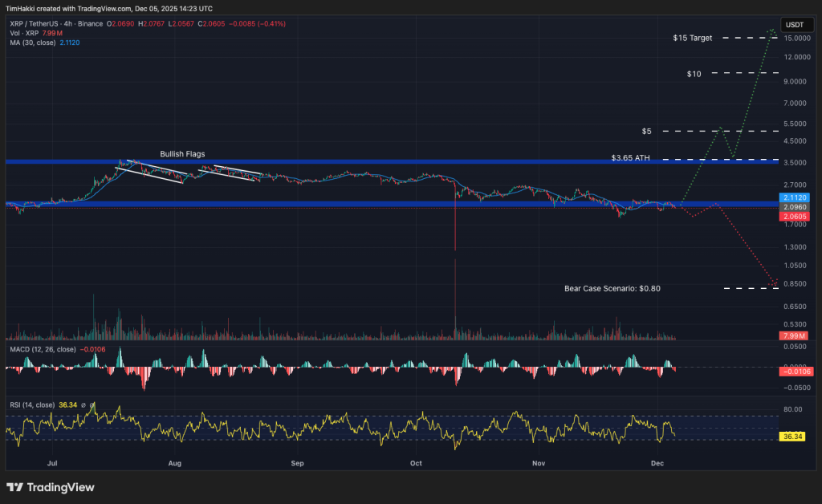Screen dimensions: 822x504
Task: Click the 7.99M volume badge on the scale
Action: click(x=791, y=336)
